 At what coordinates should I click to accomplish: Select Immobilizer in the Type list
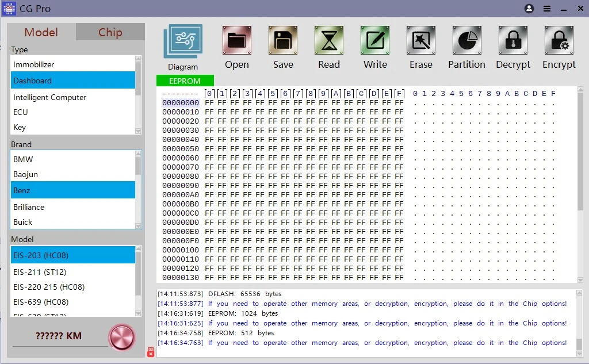[73, 64]
